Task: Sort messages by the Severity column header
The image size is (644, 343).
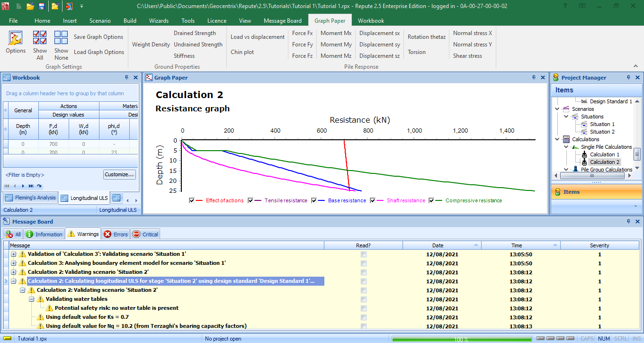Action: (599, 245)
